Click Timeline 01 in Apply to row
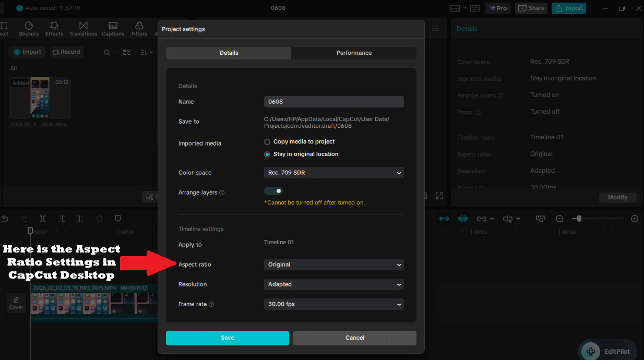 click(x=279, y=243)
